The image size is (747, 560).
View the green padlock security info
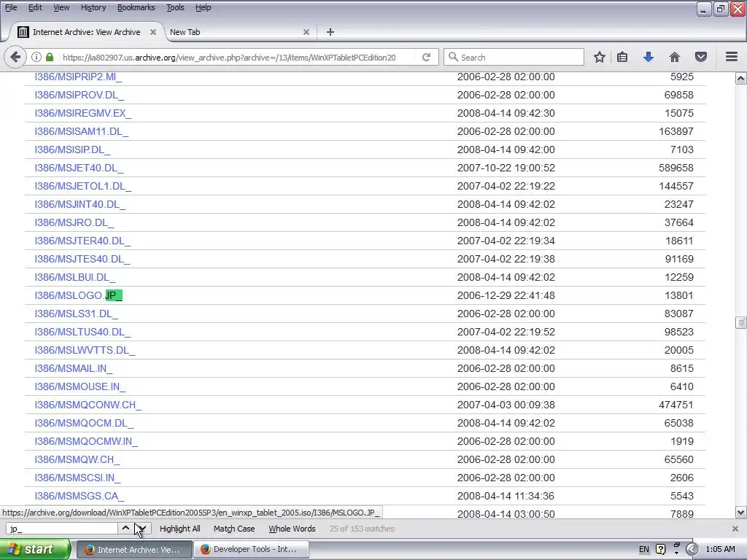50,57
